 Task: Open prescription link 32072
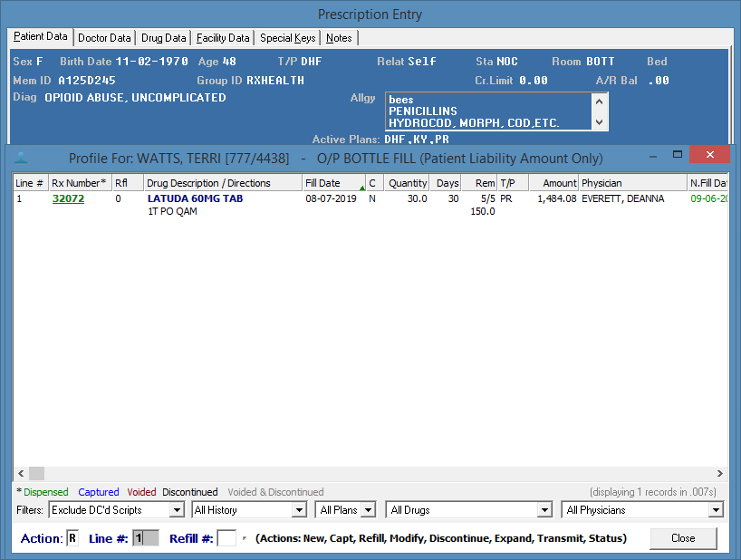(x=68, y=198)
